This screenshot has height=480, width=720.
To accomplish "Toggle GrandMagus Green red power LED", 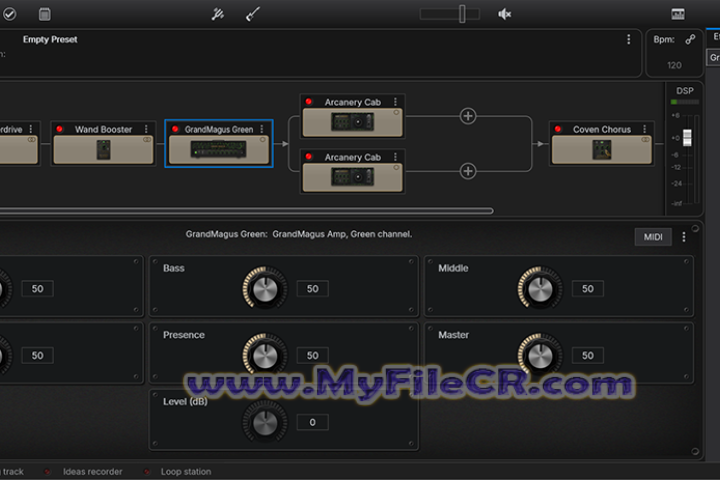I will [x=175, y=129].
